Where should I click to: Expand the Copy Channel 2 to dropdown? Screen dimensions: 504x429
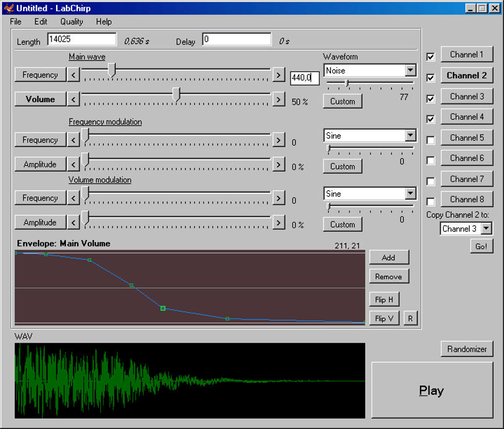point(487,229)
